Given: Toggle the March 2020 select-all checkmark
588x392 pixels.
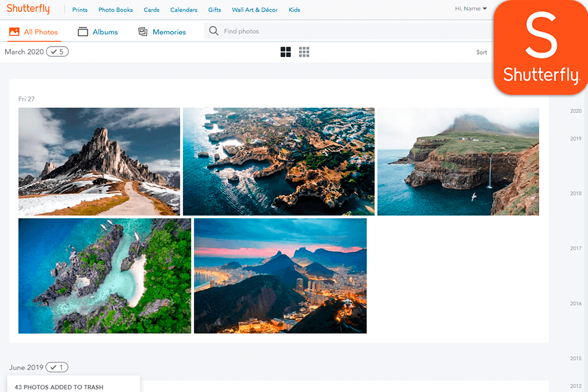Looking at the screenshot, I should (x=57, y=52).
